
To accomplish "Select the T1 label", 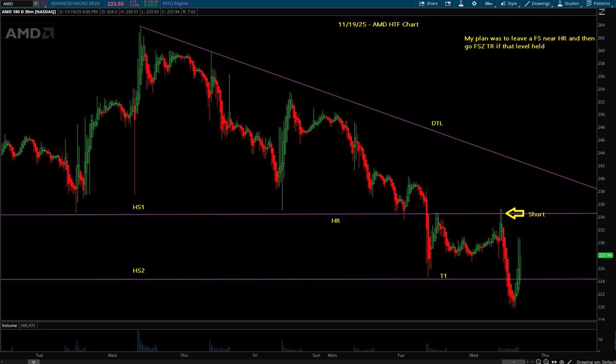I will point(443,276).
